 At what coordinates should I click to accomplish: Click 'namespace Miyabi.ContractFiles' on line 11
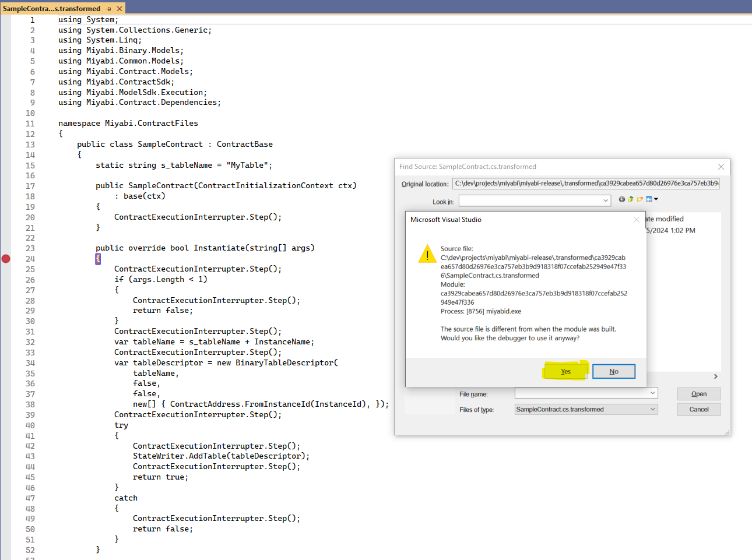[x=128, y=124]
